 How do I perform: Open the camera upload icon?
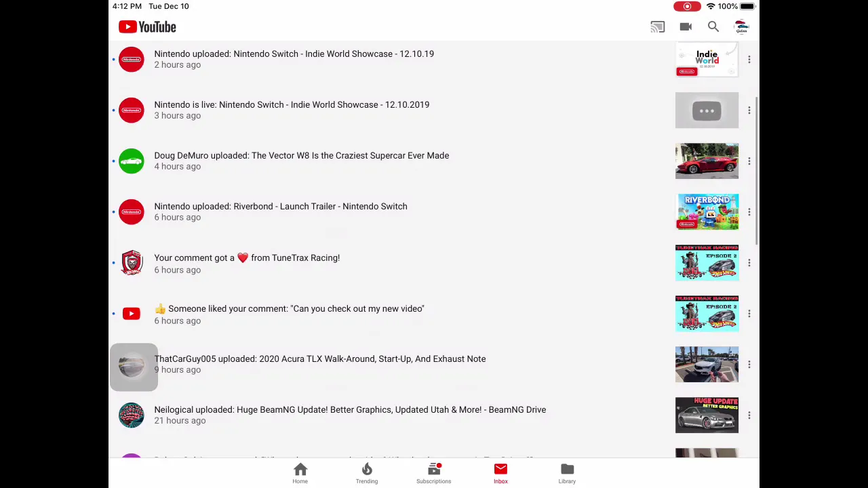click(x=686, y=27)
